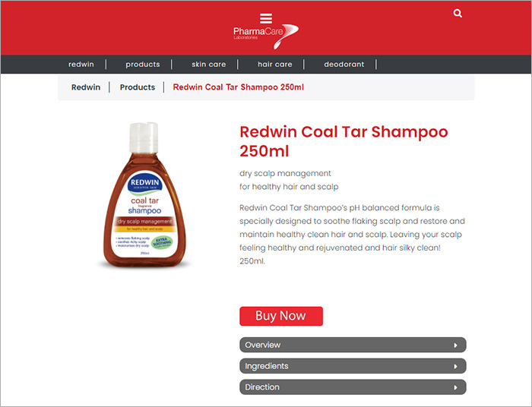
Task: Select the deodorant menu item
Action: [344, 65]
